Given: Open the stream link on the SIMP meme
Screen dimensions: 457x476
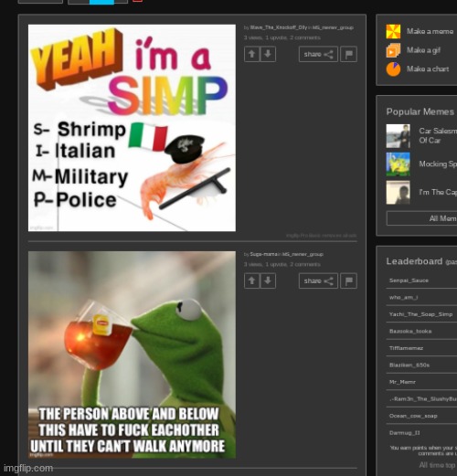Looking at the screenshot, I should click(333, 27).
